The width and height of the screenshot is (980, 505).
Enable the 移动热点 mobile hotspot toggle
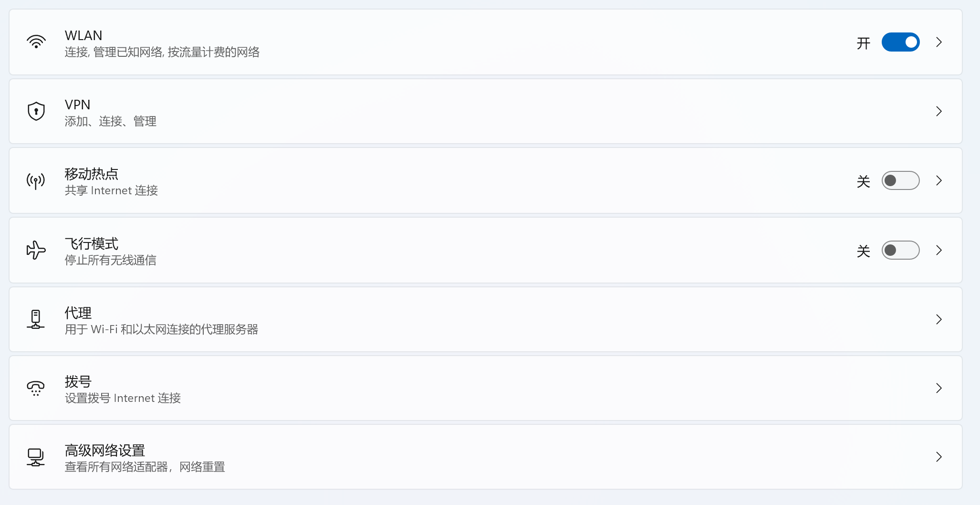point(900,180)
